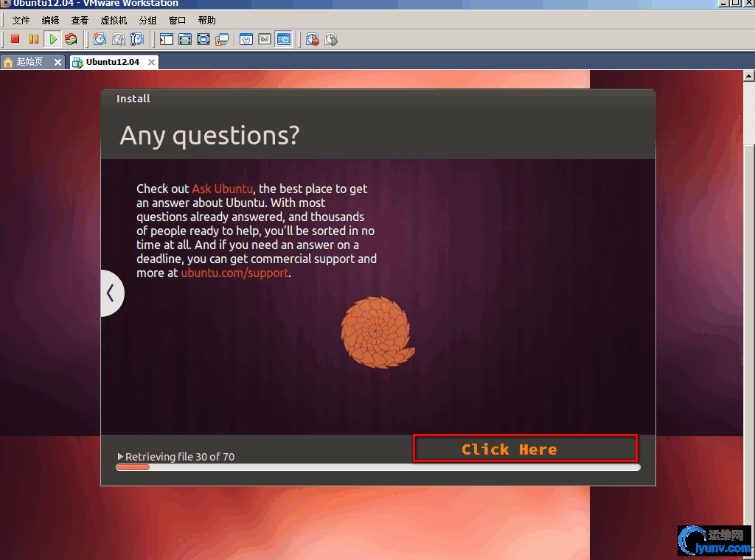This screenshot has width=755, height=560.
Task: Toggle the sidebar panel toolbar icon
Action: [x=166, y=39]
